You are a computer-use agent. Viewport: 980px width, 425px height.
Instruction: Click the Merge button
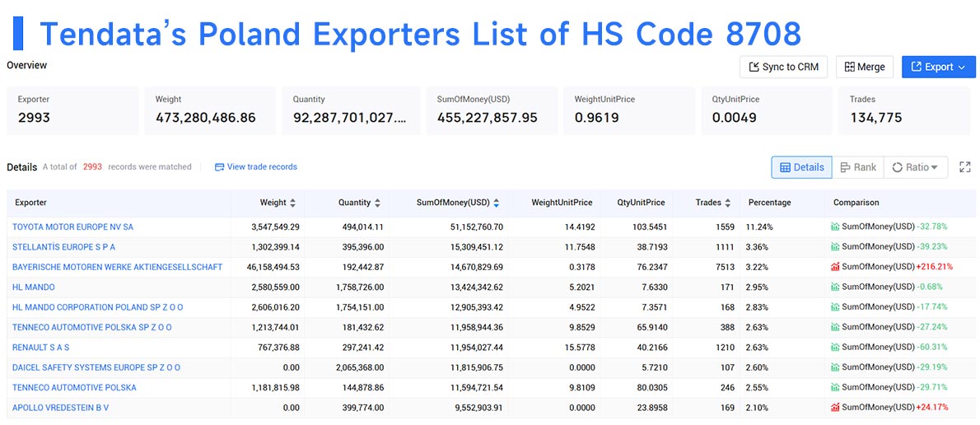(865, 67)
